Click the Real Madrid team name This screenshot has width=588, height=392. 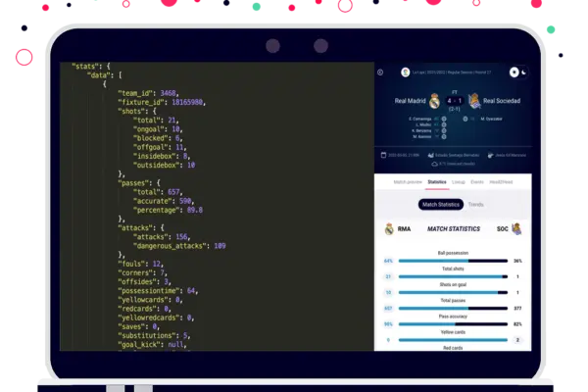410,101
